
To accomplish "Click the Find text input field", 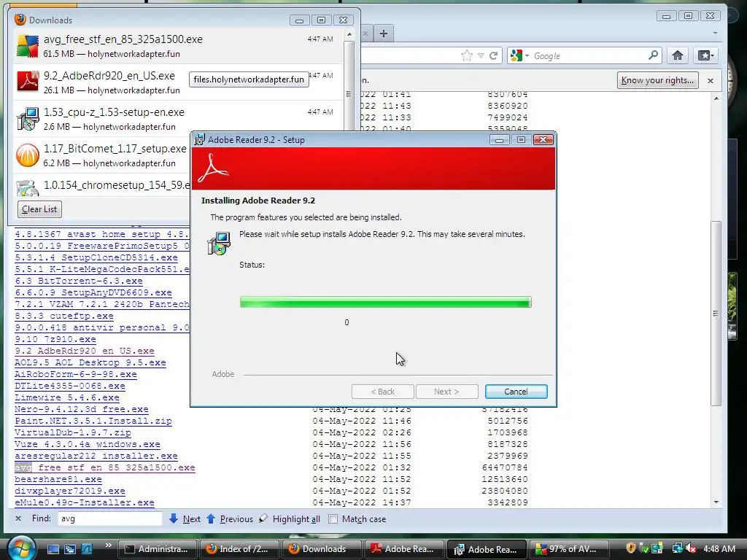I will [x=109, y=518].
